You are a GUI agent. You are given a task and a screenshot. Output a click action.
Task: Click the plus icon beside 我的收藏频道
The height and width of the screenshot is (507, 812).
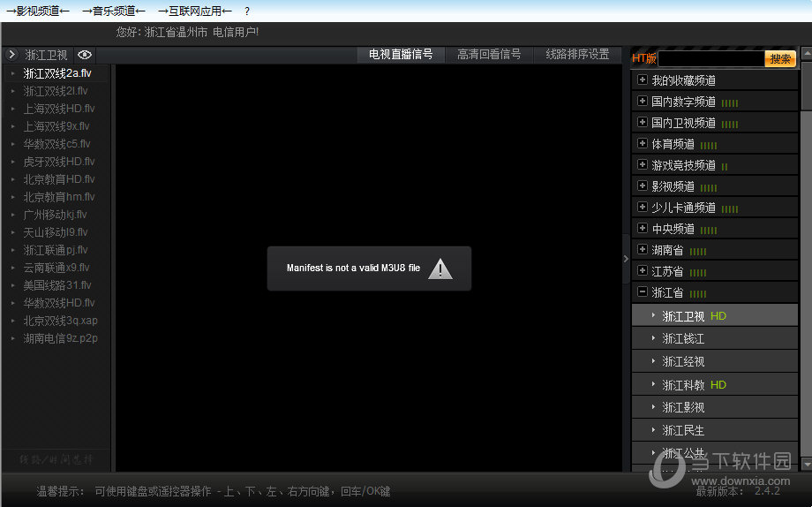pos(643,79)
